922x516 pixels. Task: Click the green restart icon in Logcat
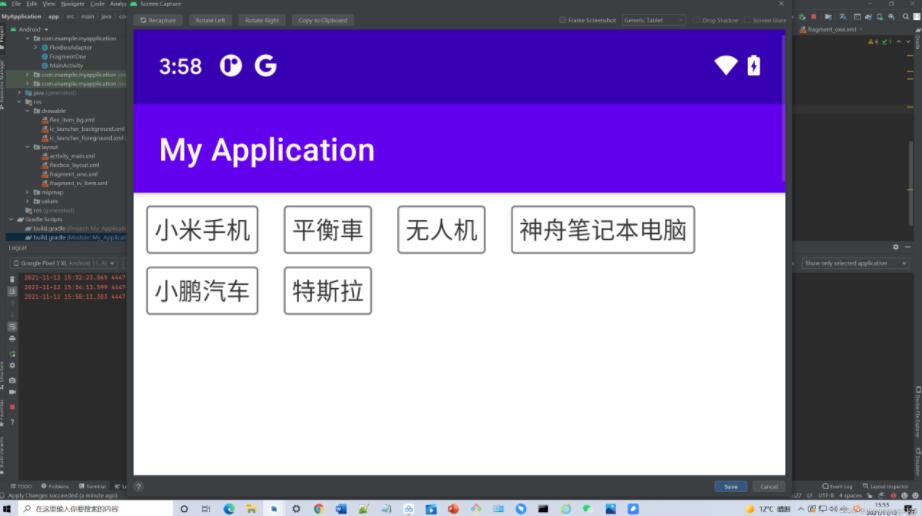[12, 354]
